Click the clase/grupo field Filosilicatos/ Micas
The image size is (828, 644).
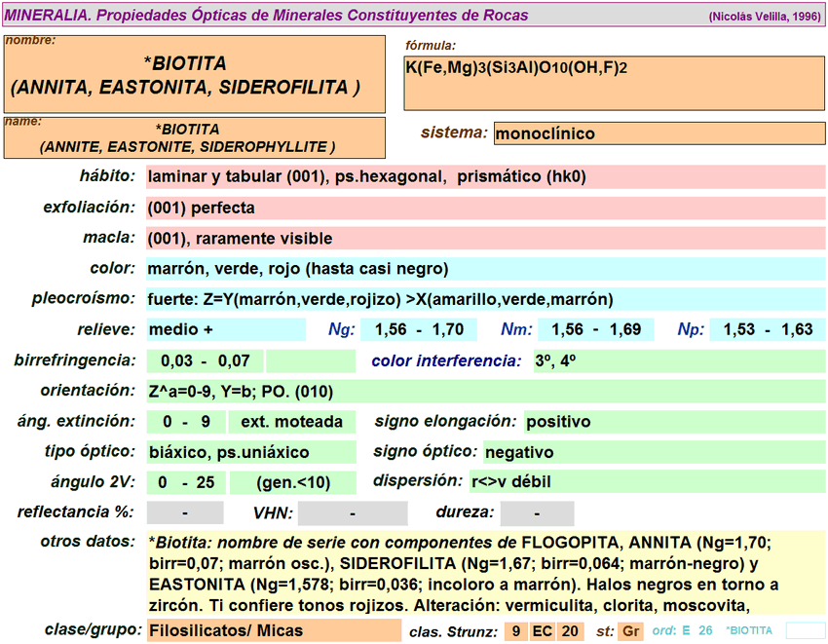tap(272, 630)
